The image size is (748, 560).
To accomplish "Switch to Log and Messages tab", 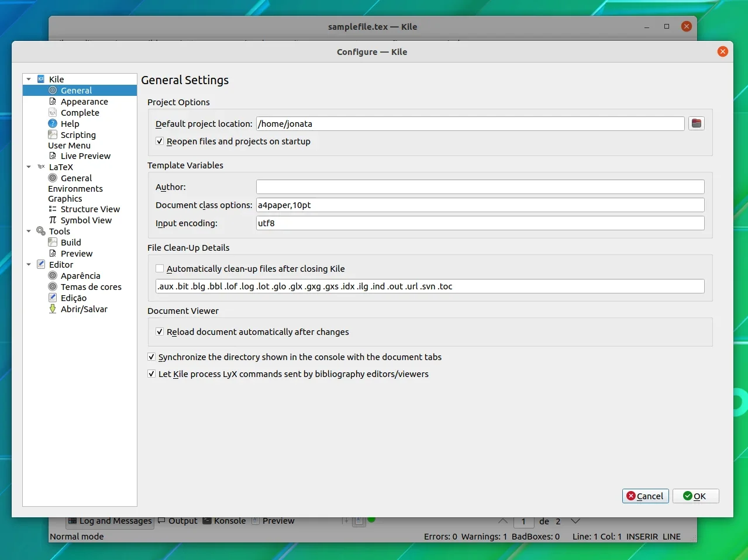I will pos(110,521).
